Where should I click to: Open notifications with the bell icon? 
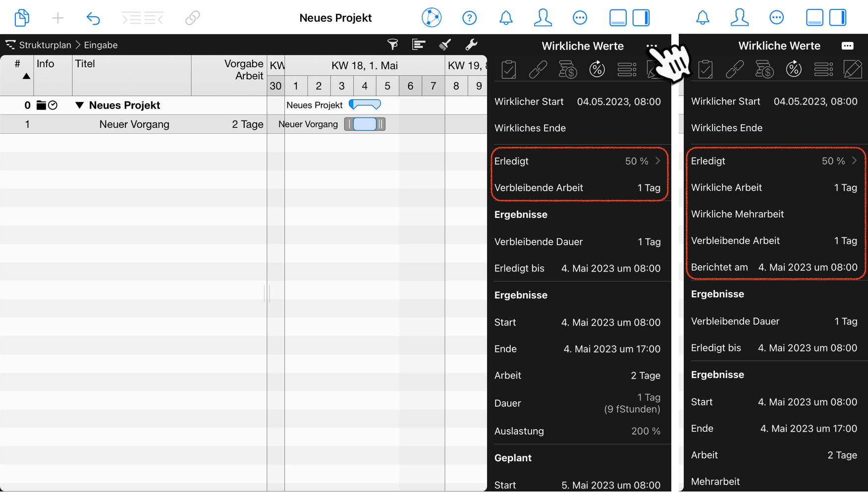click(x=506, y=17)
